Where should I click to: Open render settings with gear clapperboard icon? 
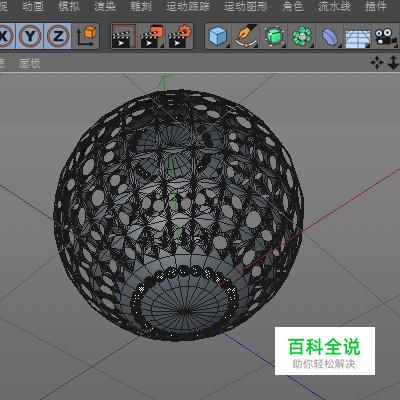pyautogui.click(x=180, y=36)
